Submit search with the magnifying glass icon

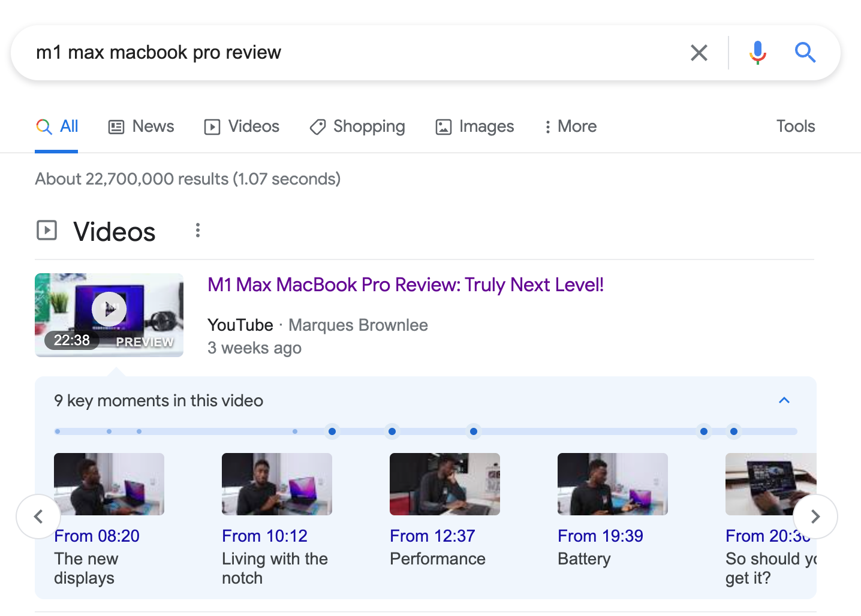[805, 53]
